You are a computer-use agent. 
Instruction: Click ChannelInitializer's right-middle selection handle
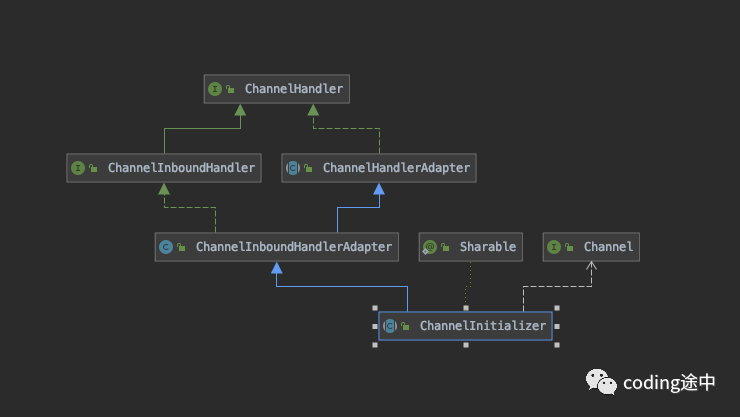click(557, 326)
